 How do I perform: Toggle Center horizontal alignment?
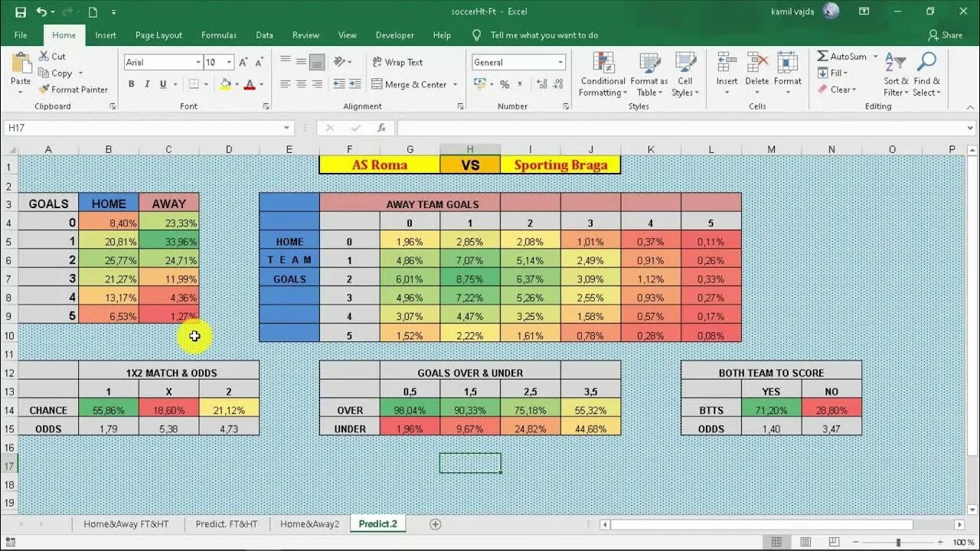(x=301, y=84)
